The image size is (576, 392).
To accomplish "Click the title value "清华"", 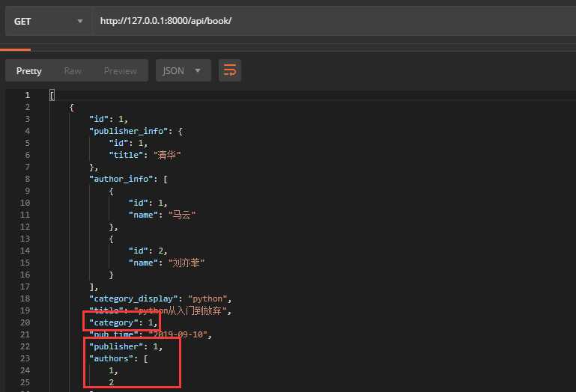I will coord(167,155).
